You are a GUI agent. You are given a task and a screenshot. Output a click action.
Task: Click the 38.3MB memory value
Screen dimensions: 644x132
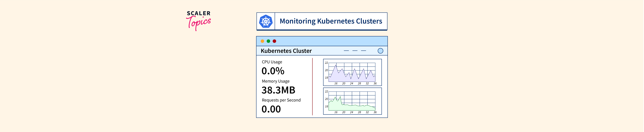click(x=278, y=90)
